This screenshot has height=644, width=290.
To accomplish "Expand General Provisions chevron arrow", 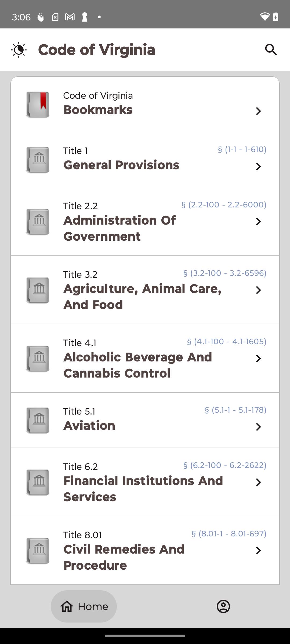I will point(258,166).
